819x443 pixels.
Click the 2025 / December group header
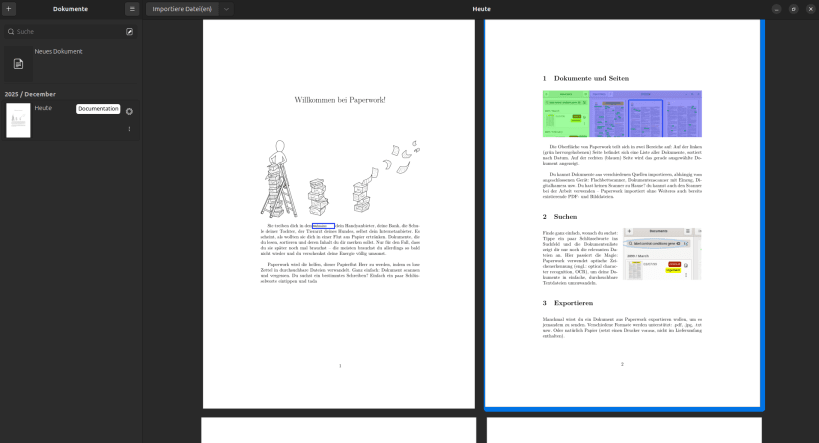[30, 94]
